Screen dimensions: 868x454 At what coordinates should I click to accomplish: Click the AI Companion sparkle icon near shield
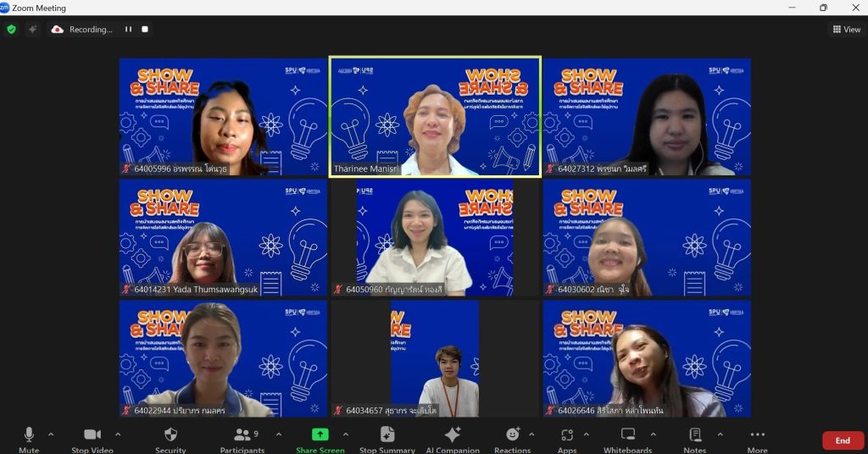tap(33, 30)
